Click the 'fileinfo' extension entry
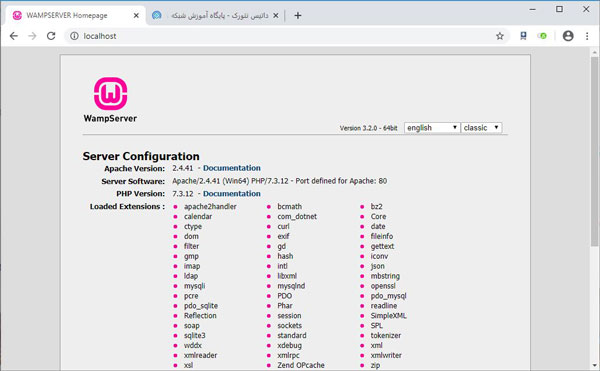The width and height of the screenshot is (600, 371). (382, 236)
